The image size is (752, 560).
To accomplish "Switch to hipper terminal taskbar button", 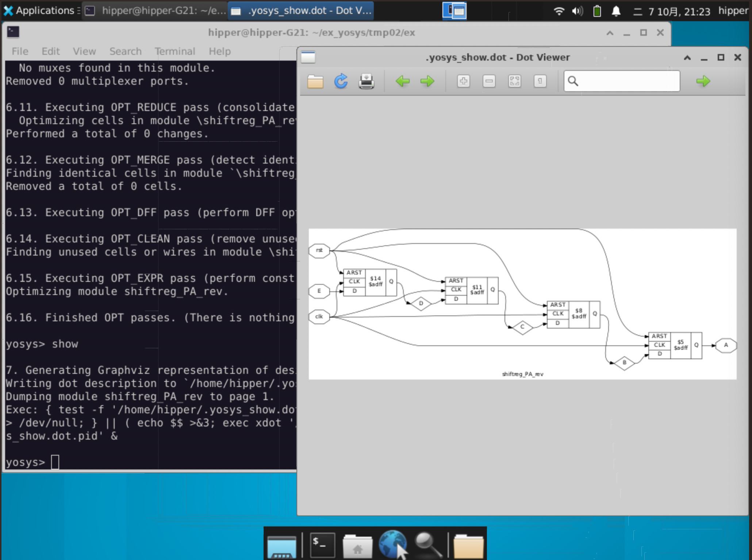I will [155, 11].
